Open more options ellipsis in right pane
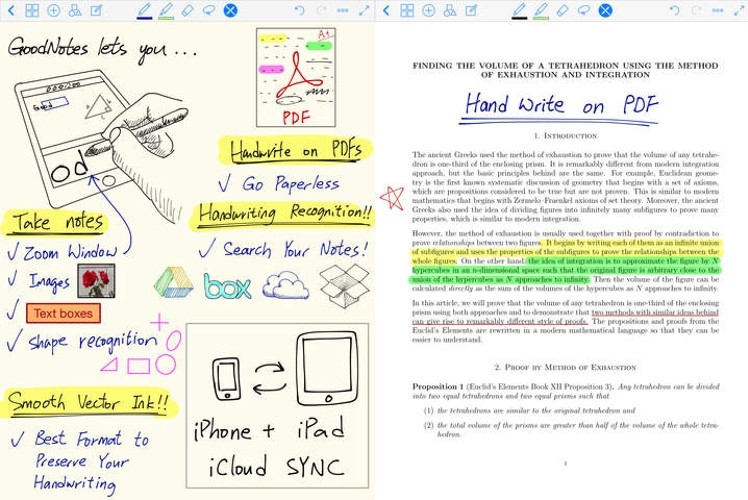Image resolution: width=748 pixels, height=500 pixels. click(x=716, y=10)
